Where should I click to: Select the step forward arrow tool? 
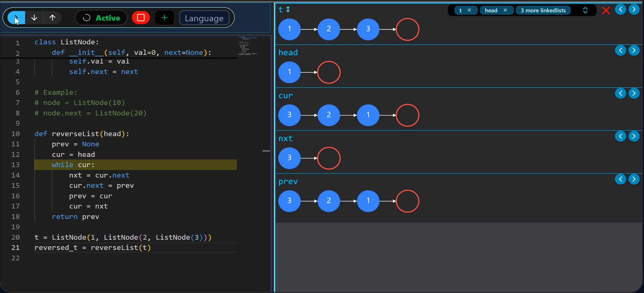coord(15,17)
